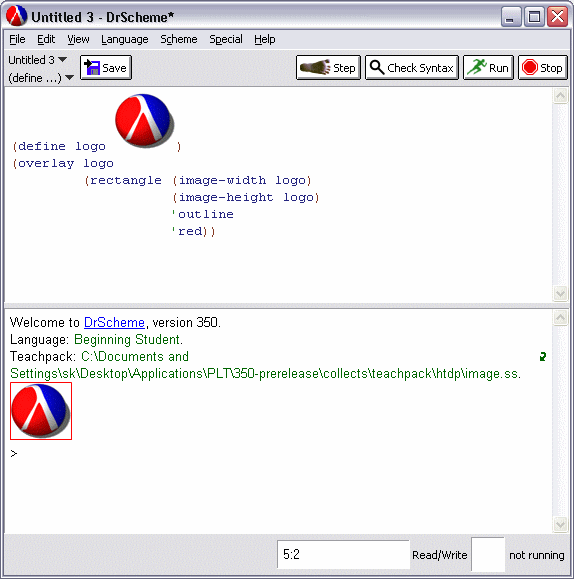
Task: Open the Special menu
Action: [x=226, y=39]
